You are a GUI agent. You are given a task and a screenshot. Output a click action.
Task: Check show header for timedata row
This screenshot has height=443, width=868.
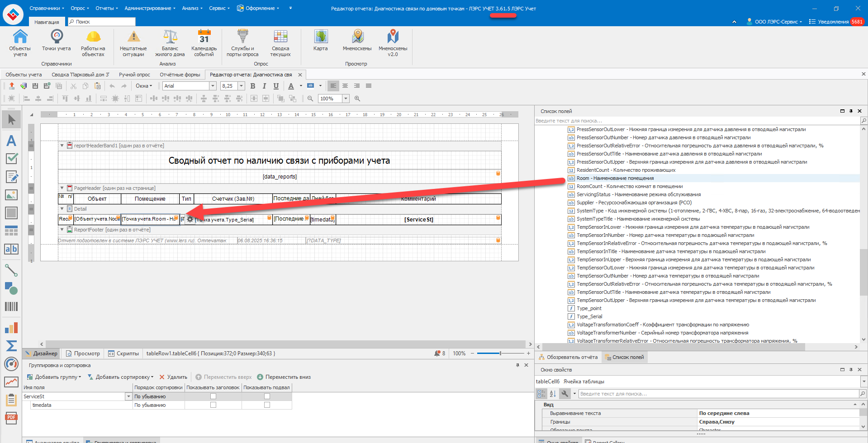tap(213, 405)
